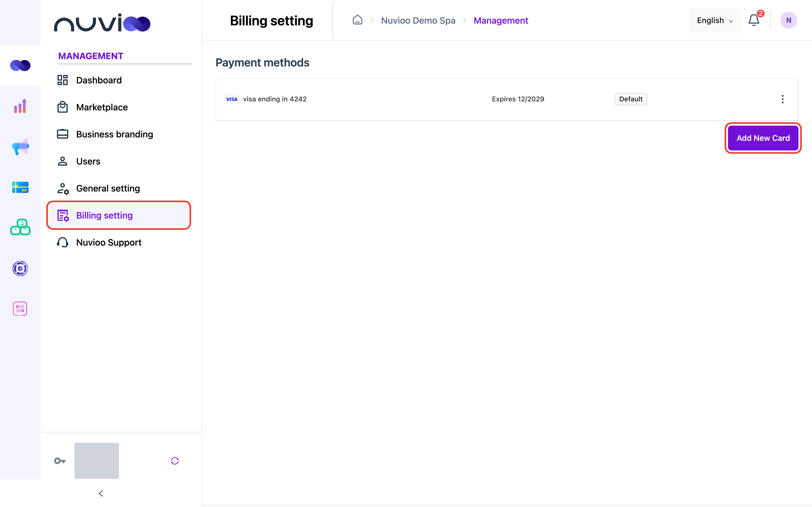
Task: Click the analytics bar chart rail icon
Action: 20,106
